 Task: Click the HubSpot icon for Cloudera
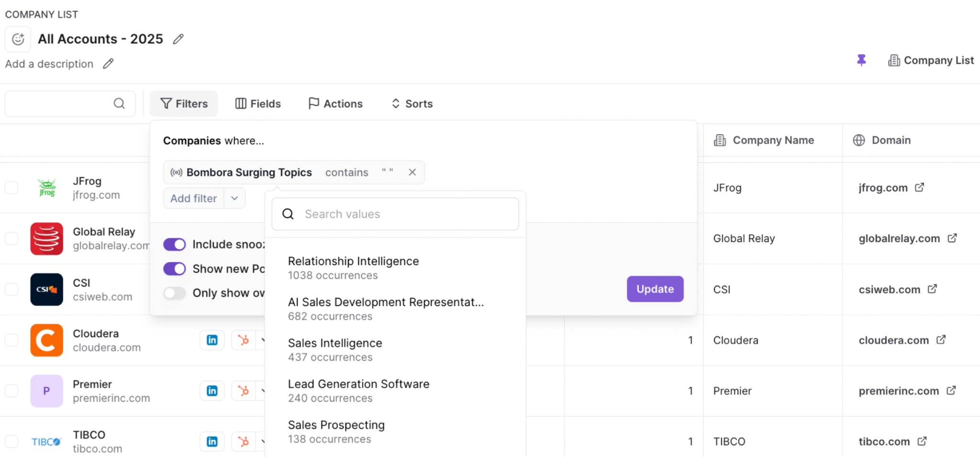pos(244,340)
